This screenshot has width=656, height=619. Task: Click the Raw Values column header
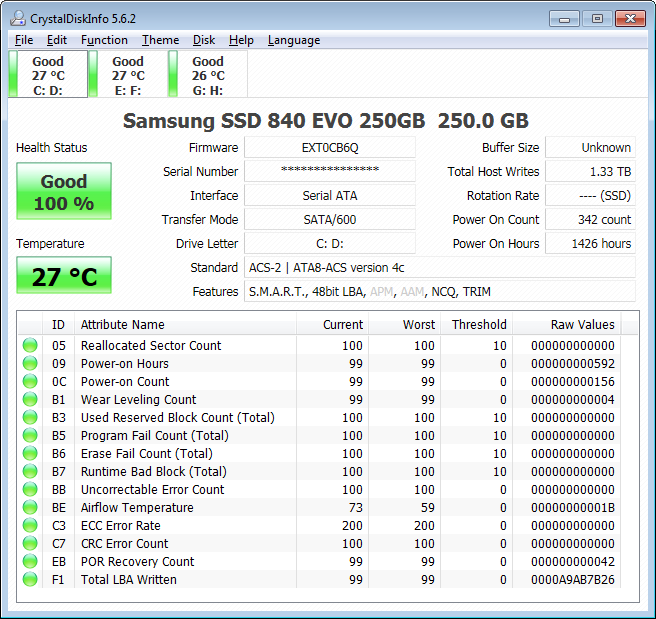pos(566,325)
